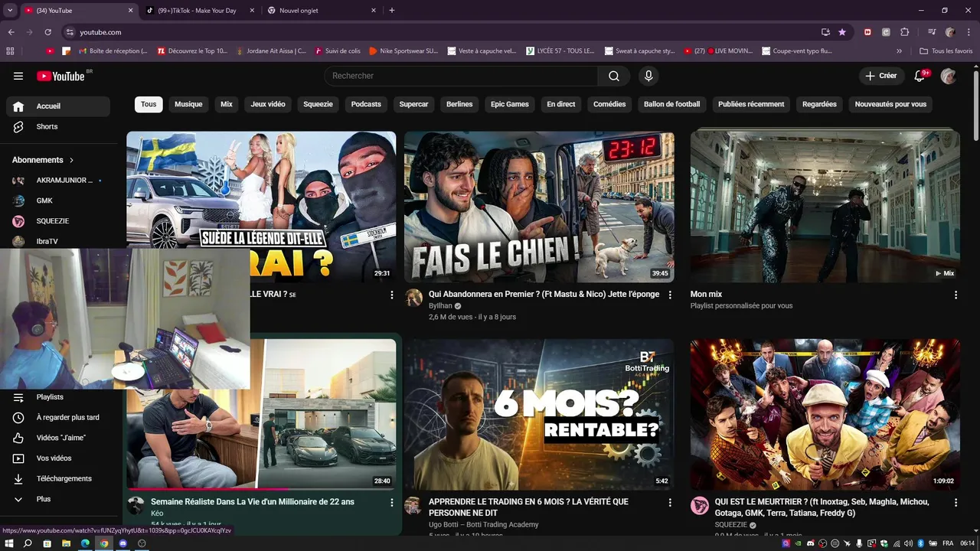Viewport: 980px width, 551px height.
Task: Open Boîte de réception bookmark
Action: (113, 51)
